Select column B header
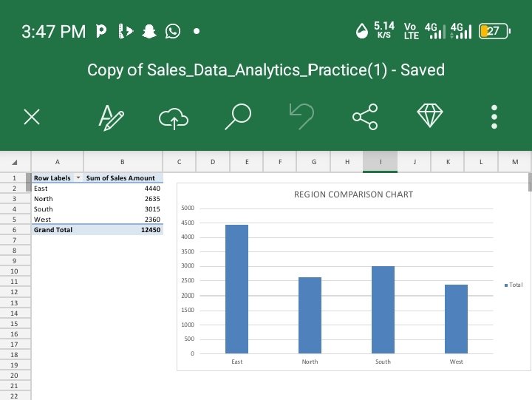Screen dimensions: 532x400 123,162
